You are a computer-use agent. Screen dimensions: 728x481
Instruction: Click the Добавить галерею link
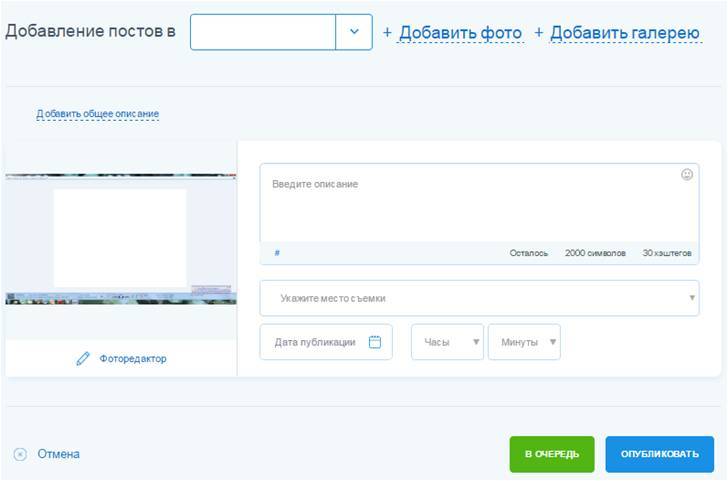click(x=624, y=33)
